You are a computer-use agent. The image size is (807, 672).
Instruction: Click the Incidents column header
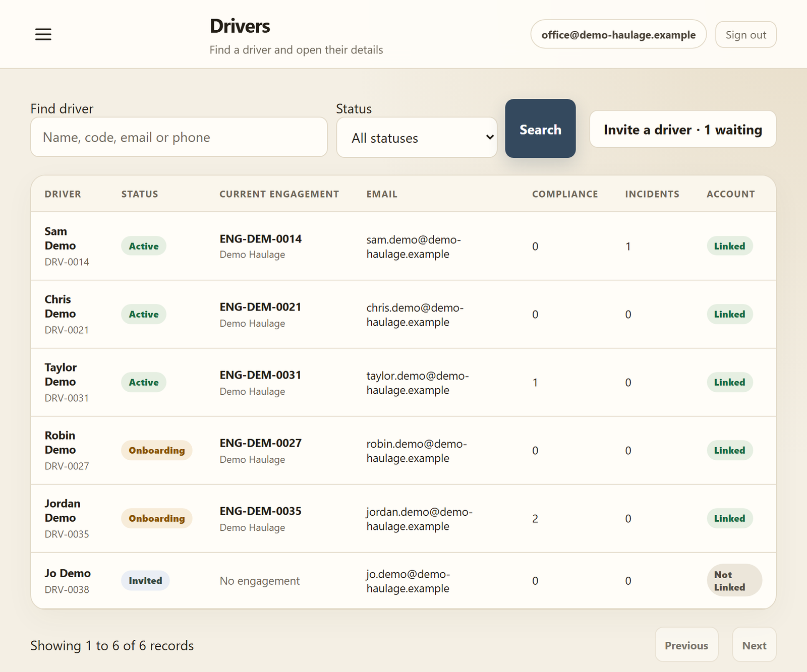point(652,194)
